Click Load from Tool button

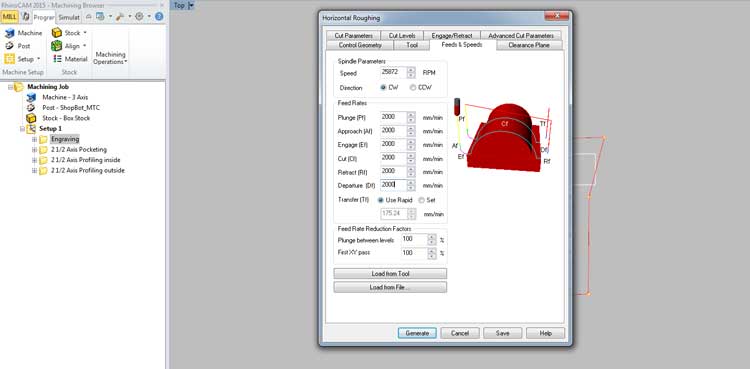point(390,274)
